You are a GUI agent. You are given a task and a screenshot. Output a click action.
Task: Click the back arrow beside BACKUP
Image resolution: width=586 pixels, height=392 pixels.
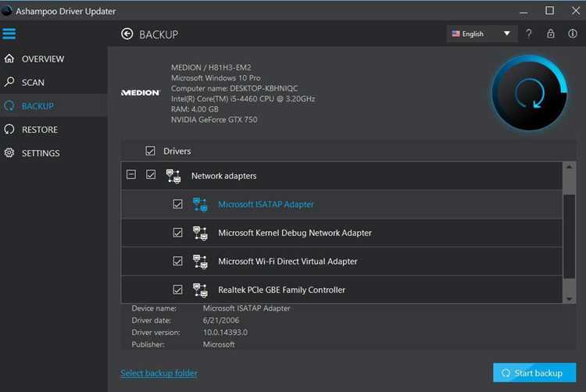pyautogui.click(x=127, y=34)
